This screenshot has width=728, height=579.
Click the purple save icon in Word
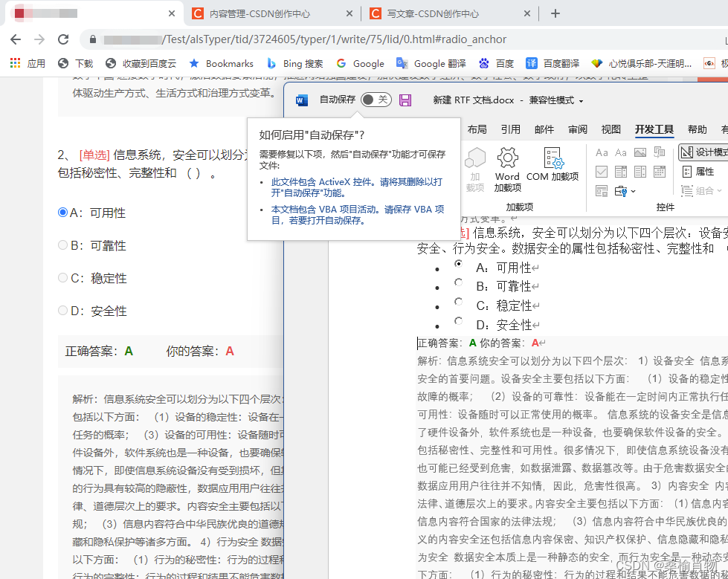pos(405,100)
